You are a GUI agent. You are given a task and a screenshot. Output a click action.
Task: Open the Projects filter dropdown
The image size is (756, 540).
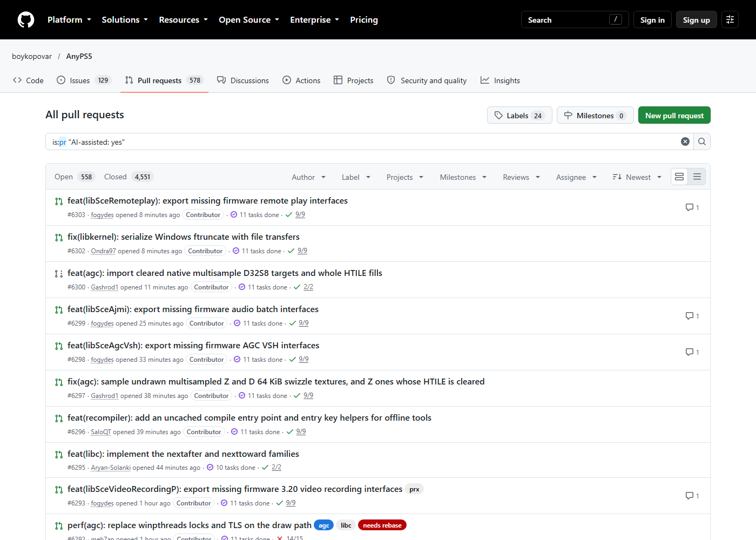point(405,177)
